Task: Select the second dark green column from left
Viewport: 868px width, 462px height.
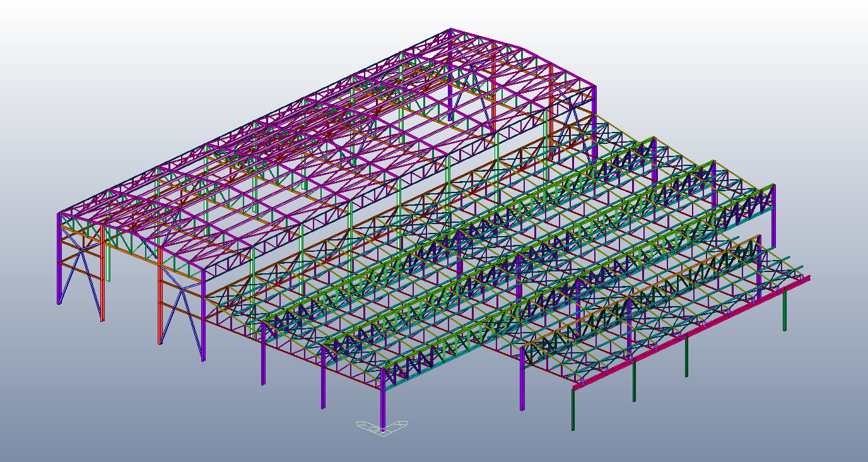Action: point(634,382)
